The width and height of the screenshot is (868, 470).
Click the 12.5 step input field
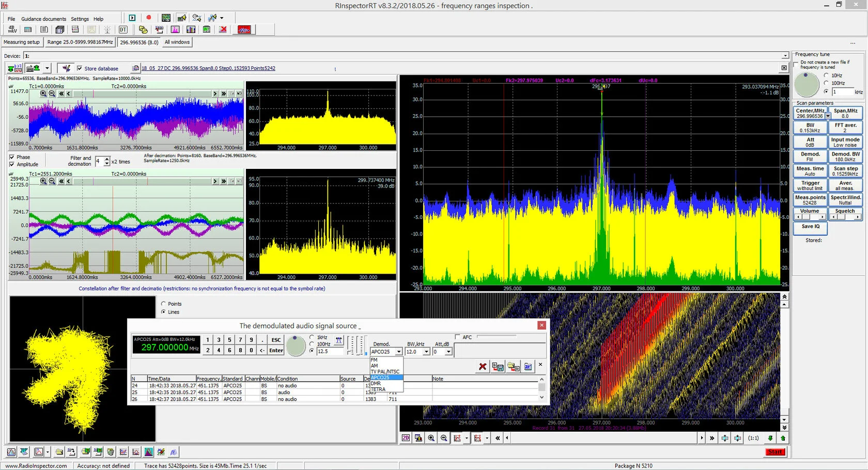(x=330, y=351)
